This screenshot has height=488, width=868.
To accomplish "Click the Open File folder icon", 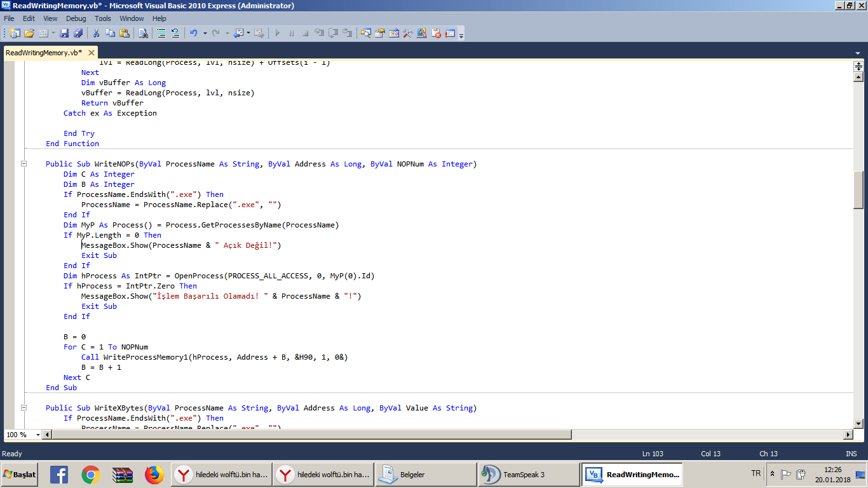I will pos(29,33).
